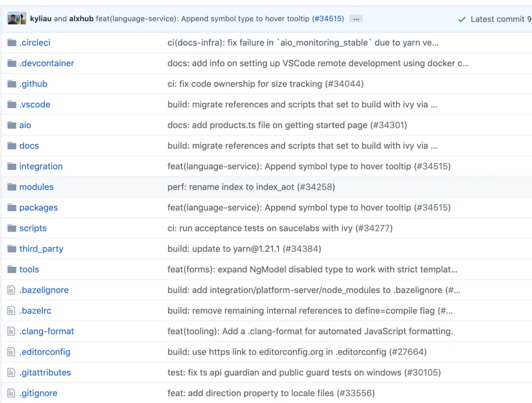Open the .editorconfig file

(45, 352)
